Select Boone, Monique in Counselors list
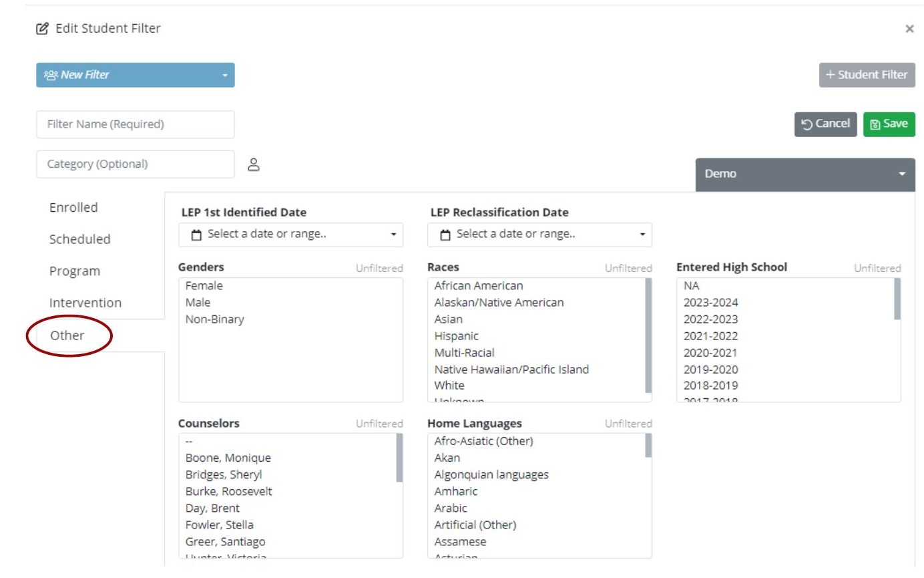The image size is (924, 578). click(x=228, y=458)
